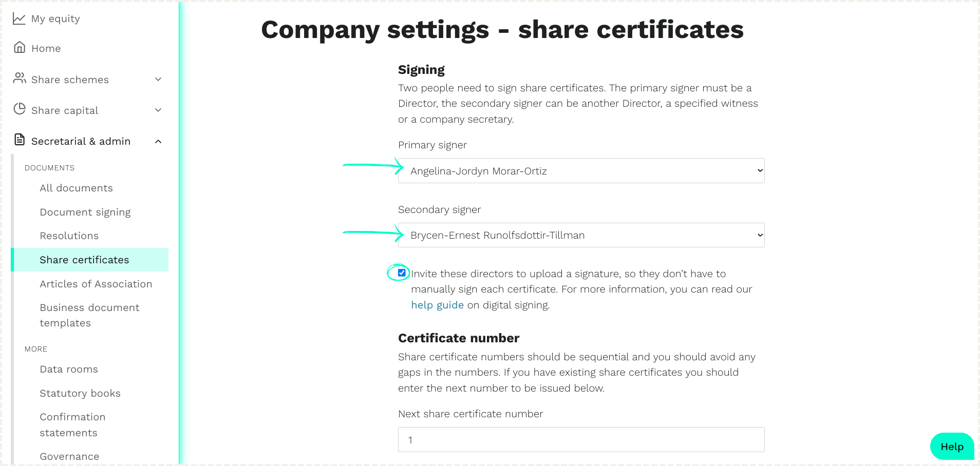980x466 pixels.
Task: Open Statutory books
Action: tap(80, 393)
